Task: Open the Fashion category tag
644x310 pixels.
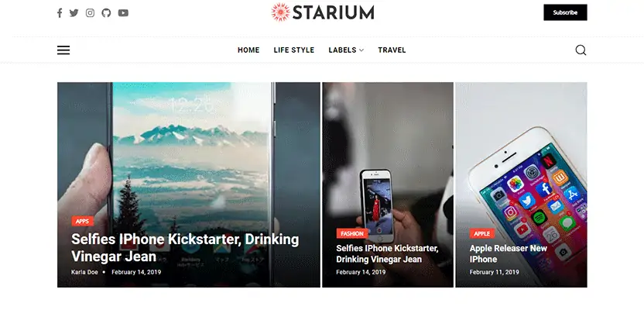Action: click(x=352, y=233)
